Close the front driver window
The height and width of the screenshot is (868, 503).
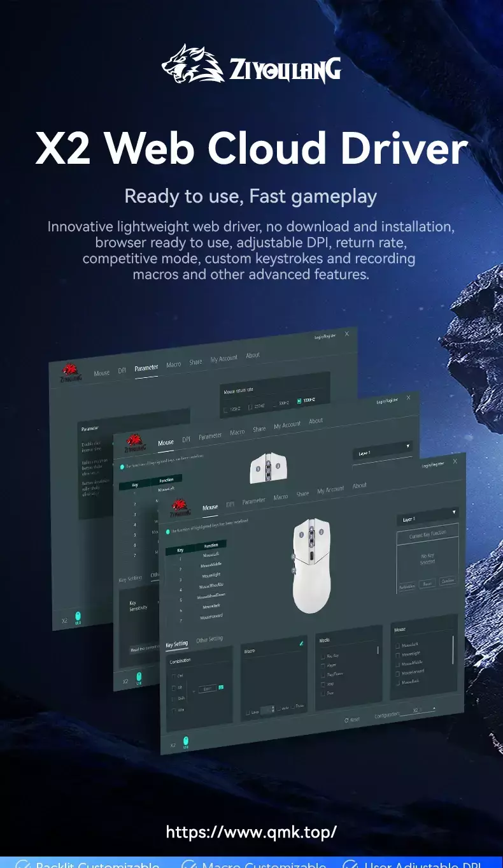[455, 461]
